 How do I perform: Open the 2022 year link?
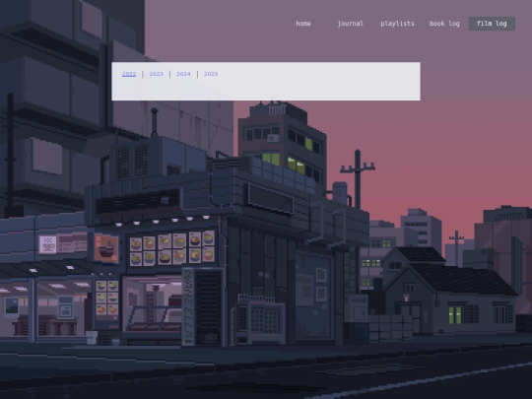point(129,74)
